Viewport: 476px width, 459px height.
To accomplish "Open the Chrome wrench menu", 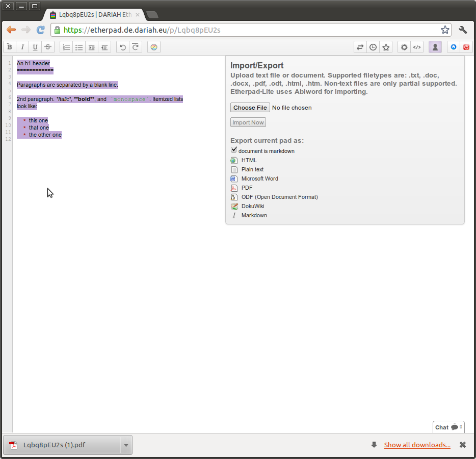I will (x=463, y=30).
